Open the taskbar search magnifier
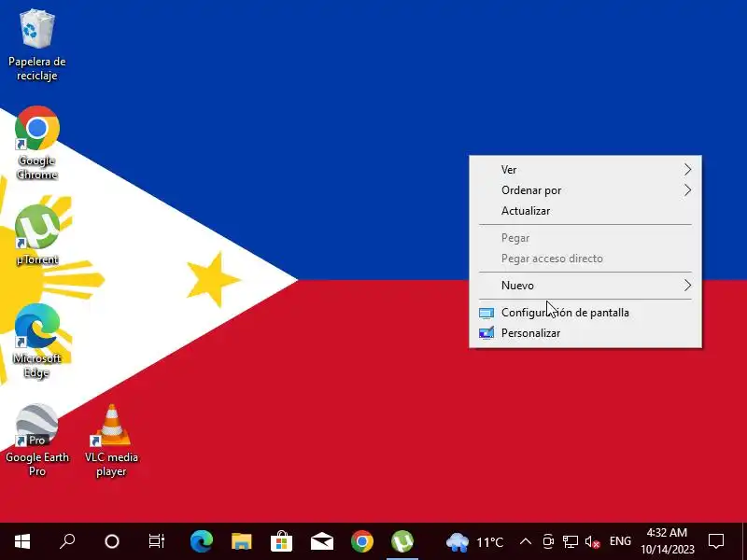747x560 pixels. 67,541
